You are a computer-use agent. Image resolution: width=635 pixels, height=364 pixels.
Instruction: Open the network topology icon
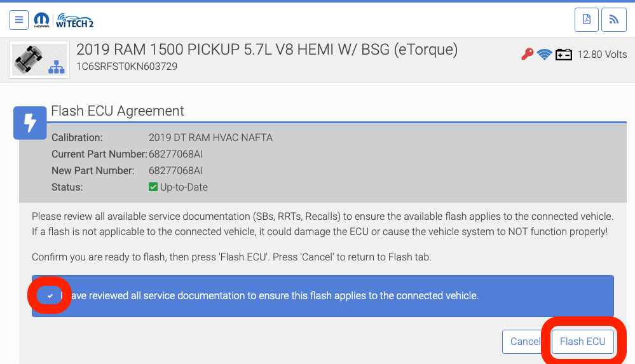57,66
